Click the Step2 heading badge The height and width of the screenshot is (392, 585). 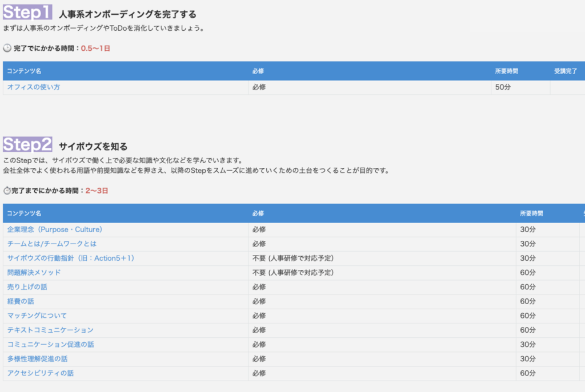pos(27,144)
